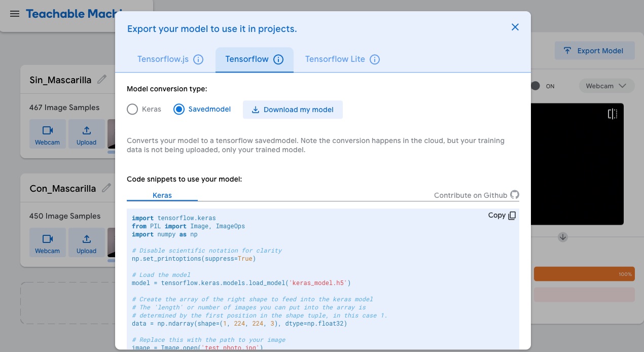644x352 pixels.
Task: Click the orange 100% prediction bar
Action: [584, 274]
